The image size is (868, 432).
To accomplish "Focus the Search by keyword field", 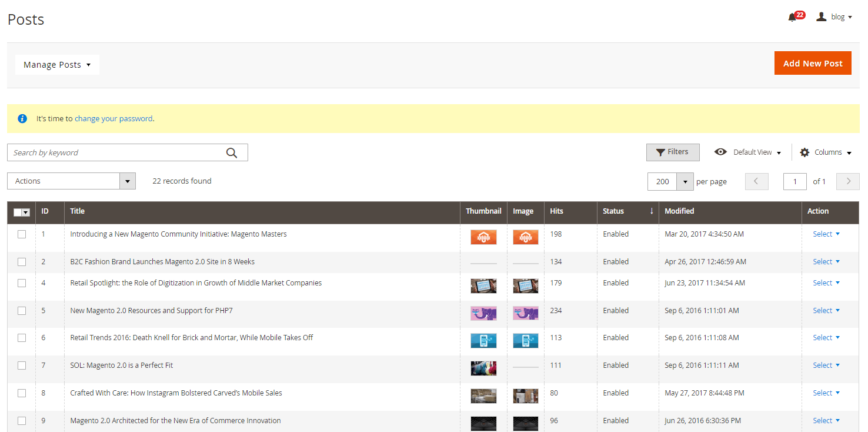I will (x=128, y=152).
